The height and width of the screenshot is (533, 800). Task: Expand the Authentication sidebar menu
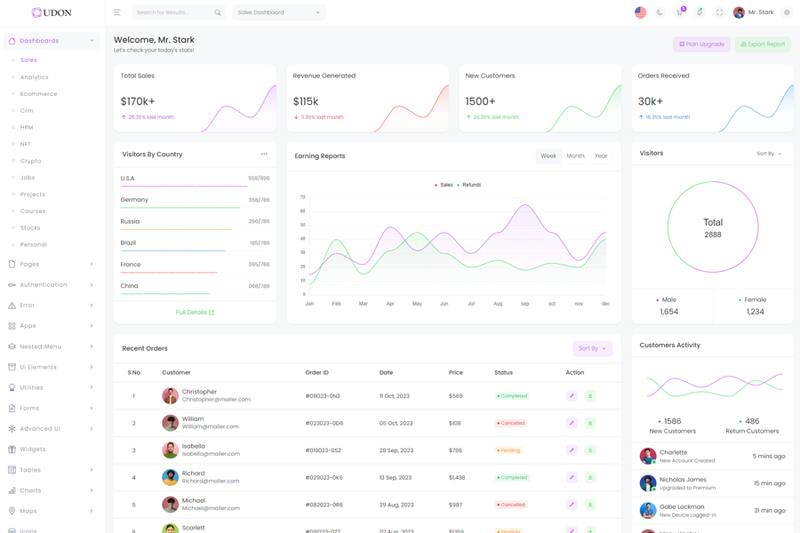point(52,285)
